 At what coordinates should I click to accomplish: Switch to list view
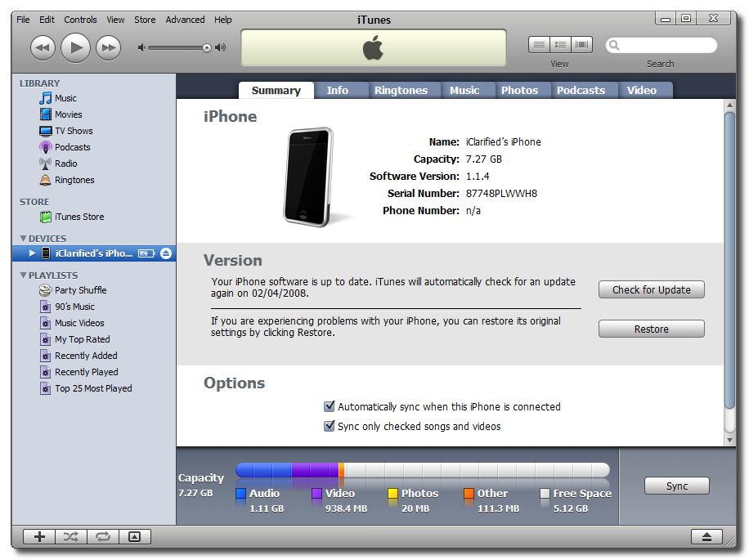pyautogui.click(x=539, y=45)
